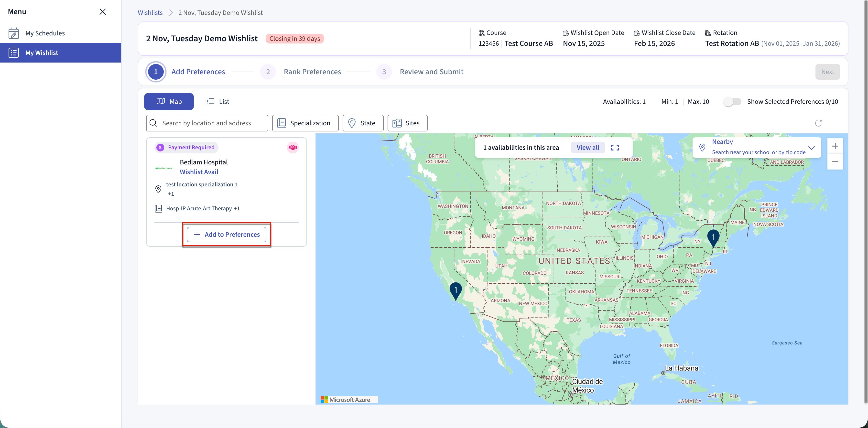Viewport: 868px width, 428px height.
Task: Switch to the List view tab
Action: pos(218,102)
